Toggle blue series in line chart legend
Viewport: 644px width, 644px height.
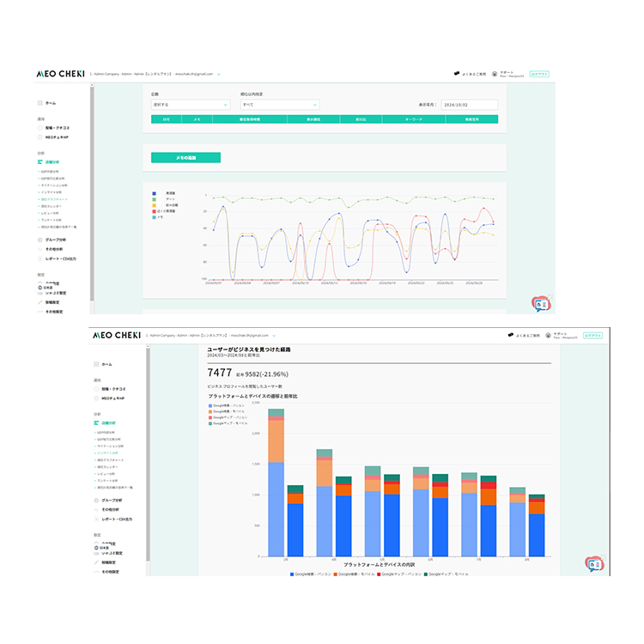click(154, 193)
